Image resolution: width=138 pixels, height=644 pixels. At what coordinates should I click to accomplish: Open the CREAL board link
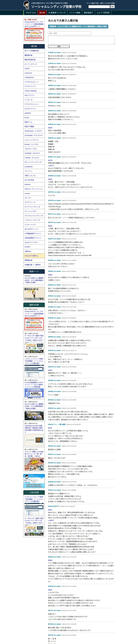tap(34, 68)
